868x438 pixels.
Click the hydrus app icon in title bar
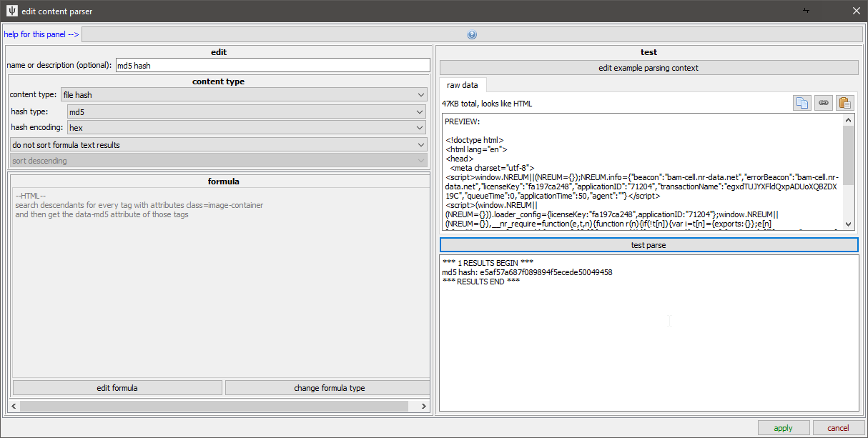tap(12, 11)
